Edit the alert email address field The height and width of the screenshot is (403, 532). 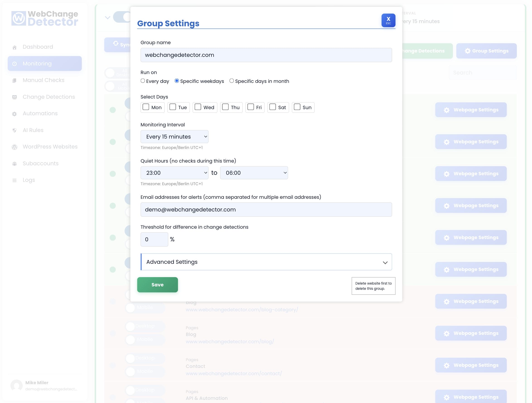(266, 209)
